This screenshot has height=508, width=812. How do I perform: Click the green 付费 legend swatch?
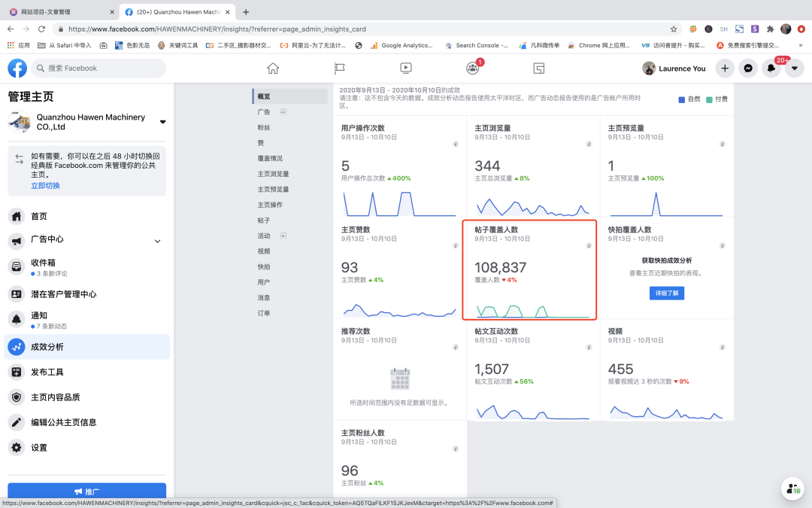point(709,99)
